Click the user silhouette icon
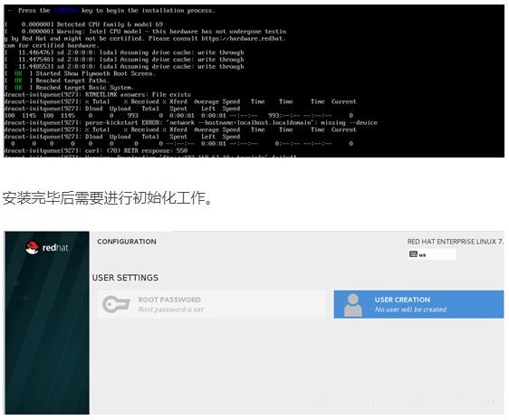Image resolution: width=509 pixels, height=420 pixels. coord(353,305)
